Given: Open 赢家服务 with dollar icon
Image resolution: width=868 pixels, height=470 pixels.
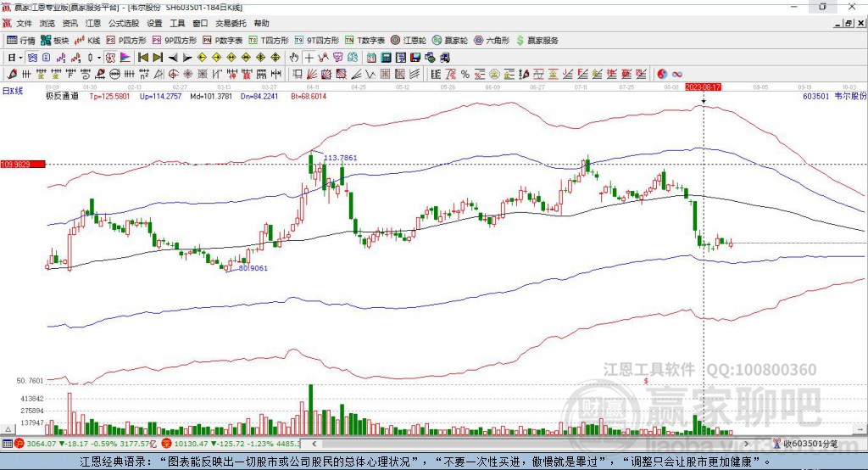Looking at the screenshot, I should point(537,41).
